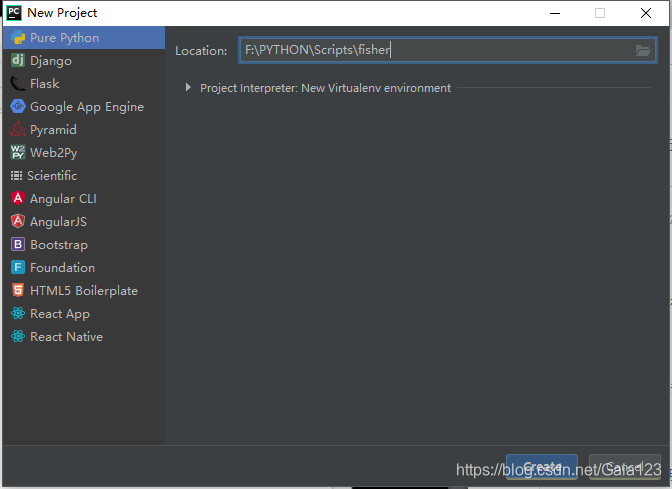Choose the React App label
The width and height of the screenshot is (672, 489).
coord(60,314)
